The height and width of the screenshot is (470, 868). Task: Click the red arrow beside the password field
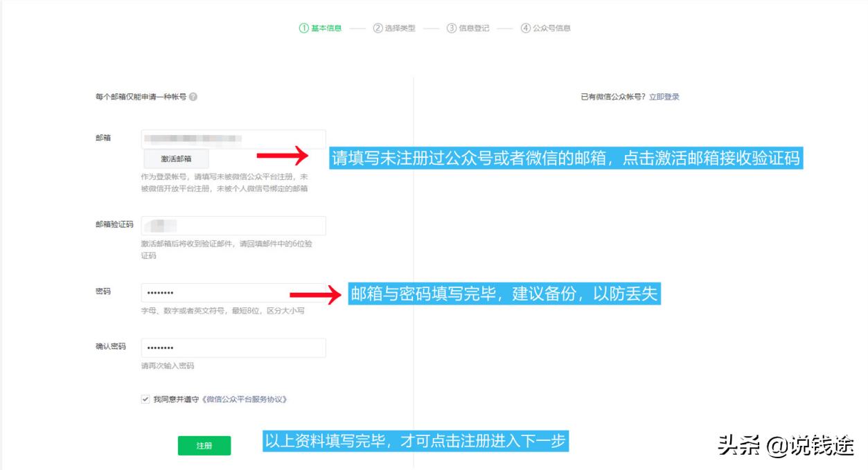[312, 296]
